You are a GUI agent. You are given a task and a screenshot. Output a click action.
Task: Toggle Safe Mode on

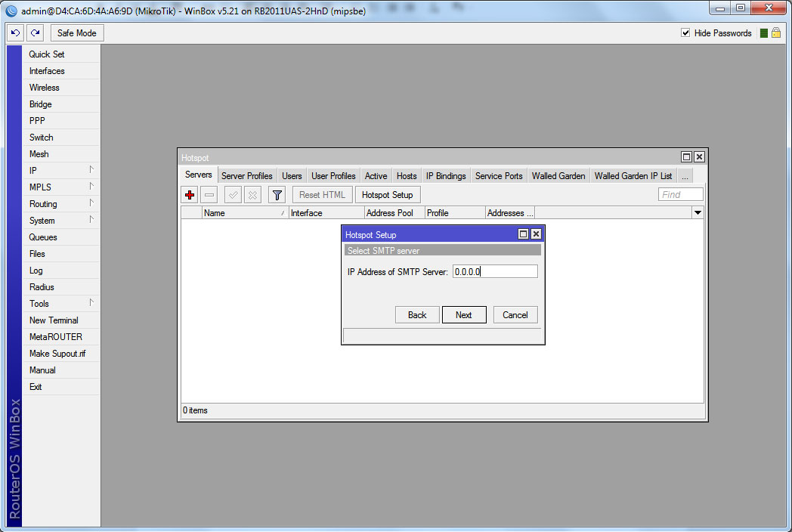(76, 32)
